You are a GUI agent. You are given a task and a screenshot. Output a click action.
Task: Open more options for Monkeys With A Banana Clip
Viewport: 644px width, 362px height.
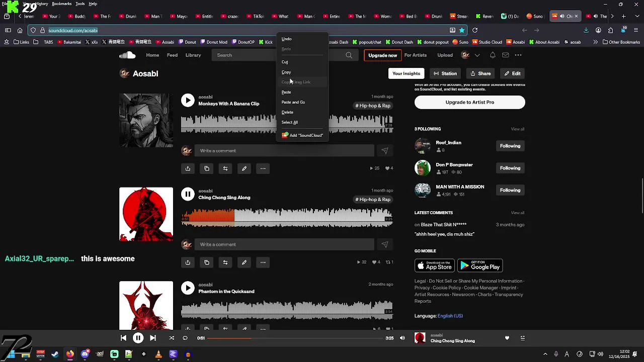(263, 168)
